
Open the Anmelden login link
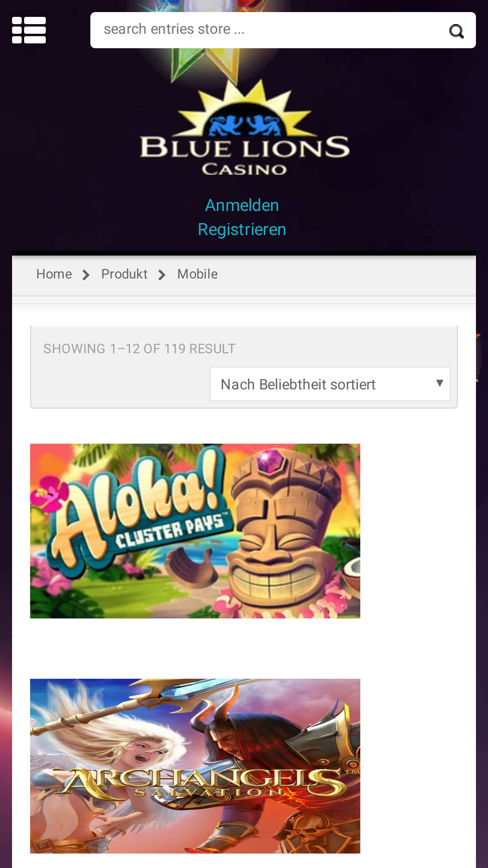coord(242,205)
